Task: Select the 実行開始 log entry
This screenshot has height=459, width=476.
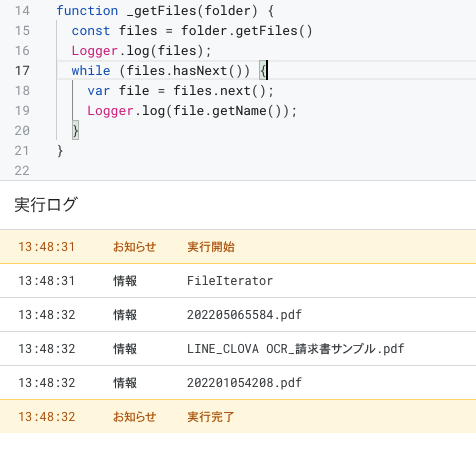Action: pos(238,247)
